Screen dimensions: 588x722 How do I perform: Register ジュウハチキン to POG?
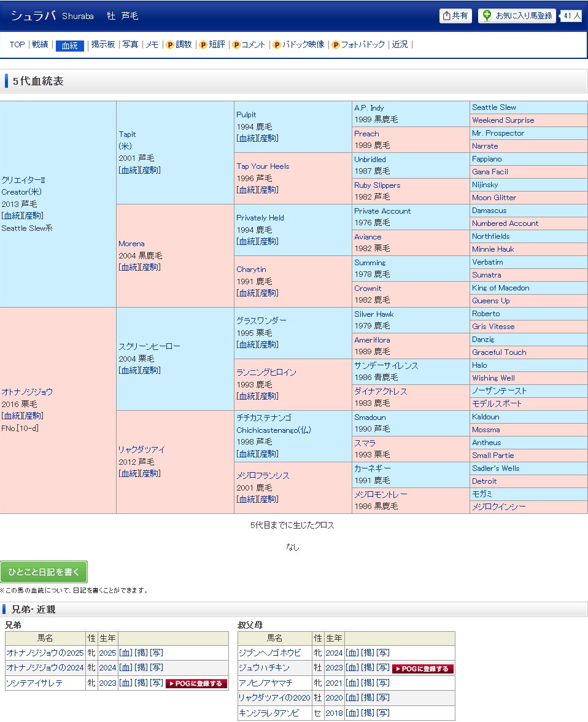pyautogui.click(x=423, y=669)
